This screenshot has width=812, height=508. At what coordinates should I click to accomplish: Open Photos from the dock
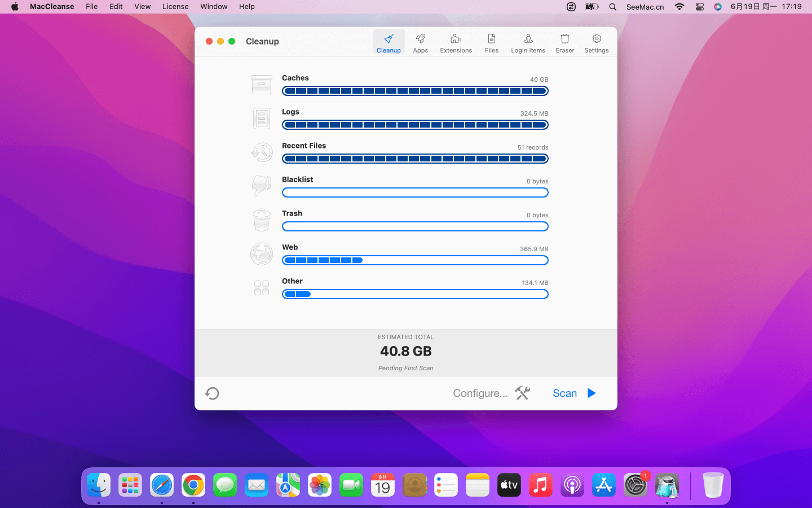[320, 485]
